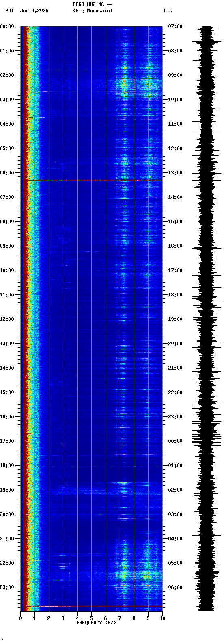Viewport: 224px width, 644px height.
Task: Click the 08:00 PDT time label on left axis
Action: (x=7, y=222)
